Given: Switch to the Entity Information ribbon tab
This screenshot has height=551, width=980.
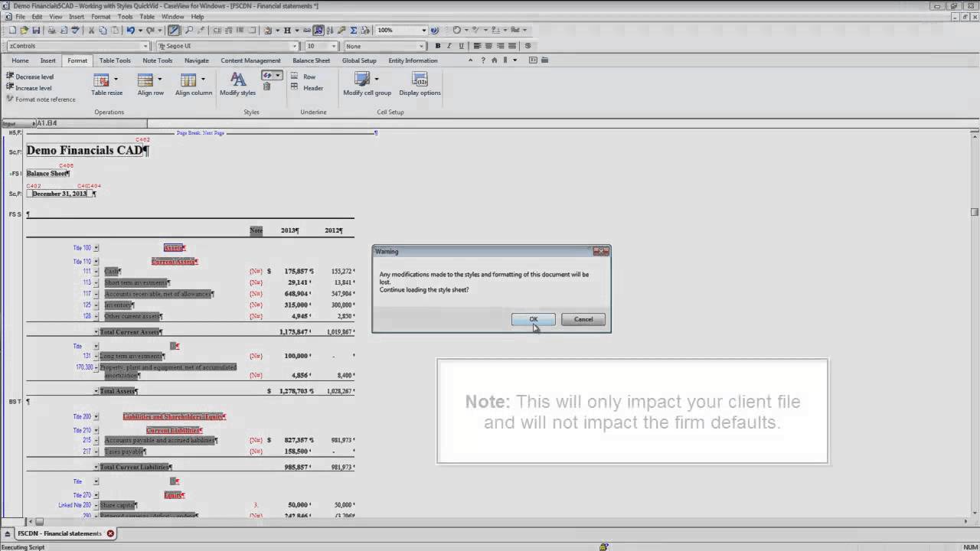Looking at the screenshot, I should point(413,60).
